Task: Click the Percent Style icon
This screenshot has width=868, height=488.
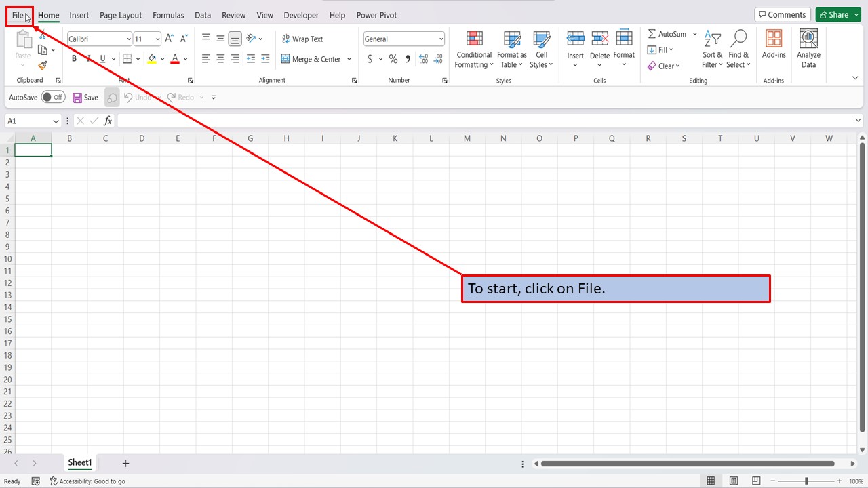Action: coord(393,59)
